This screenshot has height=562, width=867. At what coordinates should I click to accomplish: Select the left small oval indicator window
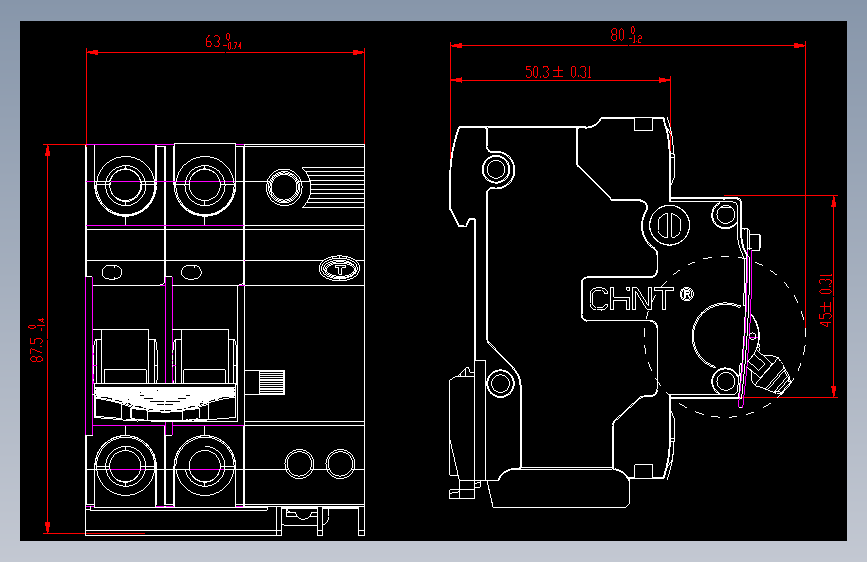coord(112,272)
